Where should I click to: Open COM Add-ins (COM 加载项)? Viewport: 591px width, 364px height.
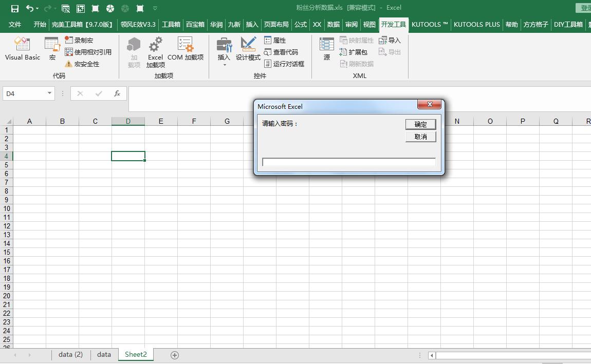click(186, 49)
